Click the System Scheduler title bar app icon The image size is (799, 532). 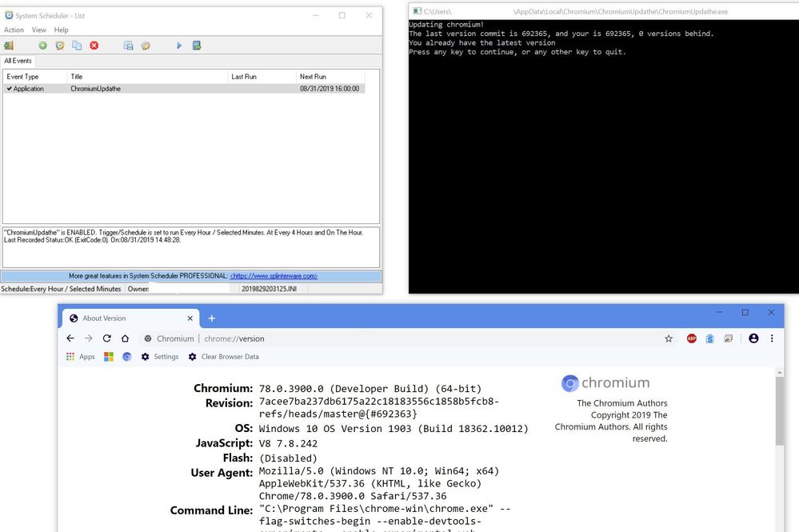click(9, 15)
